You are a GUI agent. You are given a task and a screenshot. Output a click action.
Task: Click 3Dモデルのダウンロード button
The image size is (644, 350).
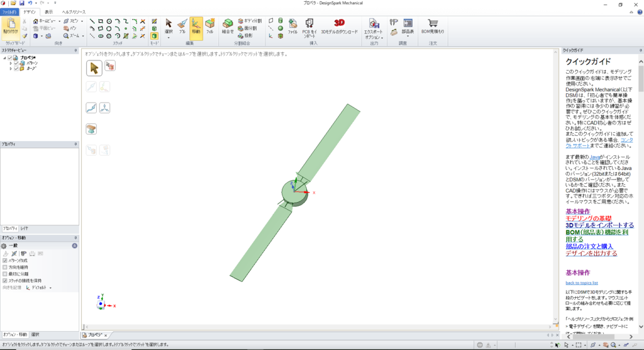click(x=339, y=26)
